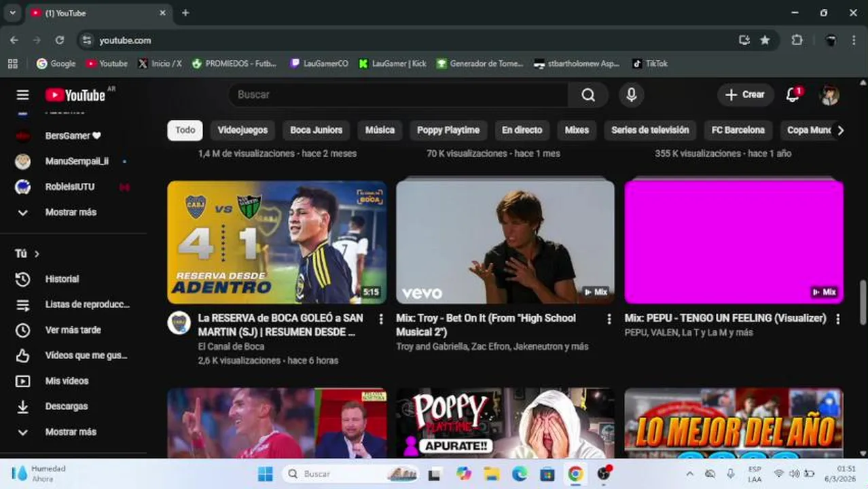Open Listas de reproducción in sidebar
Screen dimensions: 868x489
click(x=87, y=304)
